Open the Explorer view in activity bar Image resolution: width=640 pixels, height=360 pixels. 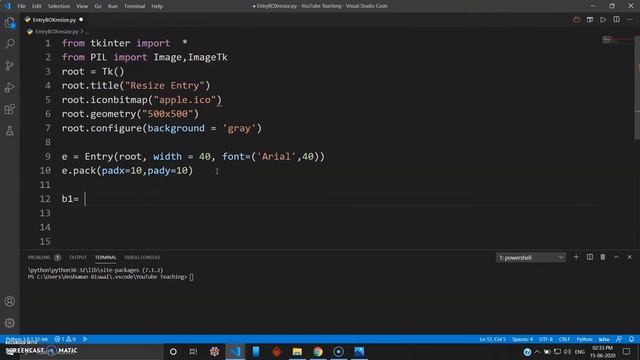point(10,22)
